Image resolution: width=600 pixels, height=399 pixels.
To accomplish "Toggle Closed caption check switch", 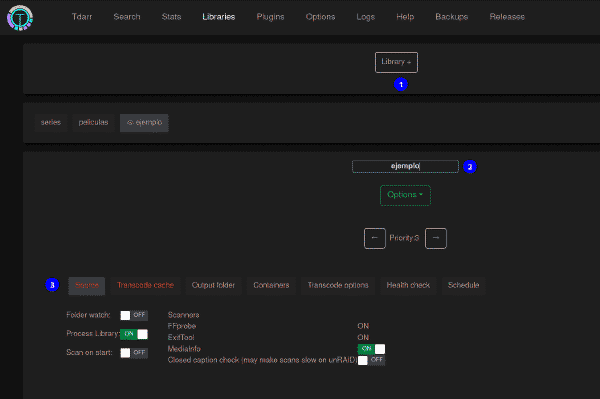I will [x=371, y=360].
